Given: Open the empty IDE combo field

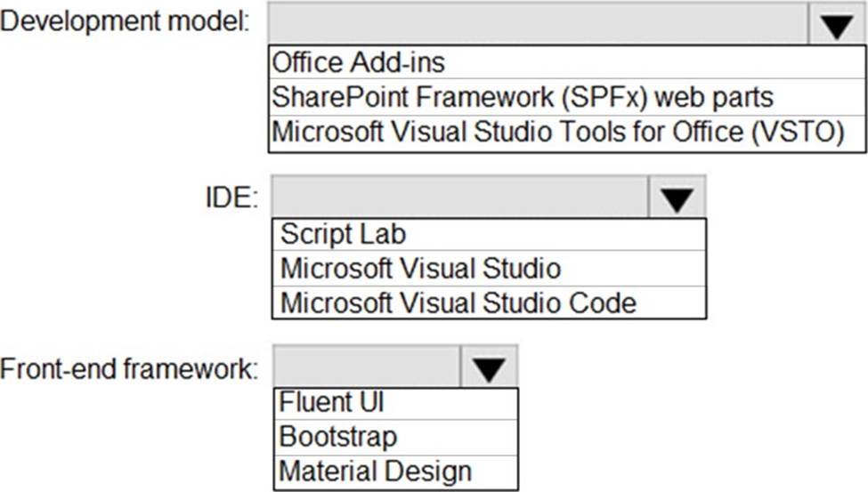Looking at the screenshot, I should tap(460, 198).
